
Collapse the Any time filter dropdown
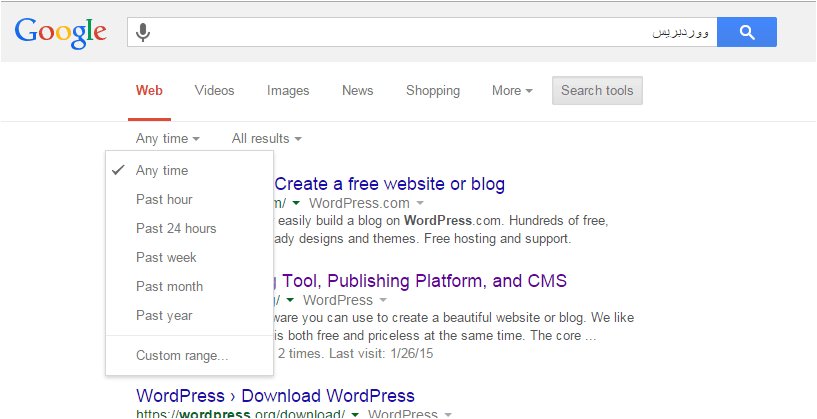(x=168, y=139)
